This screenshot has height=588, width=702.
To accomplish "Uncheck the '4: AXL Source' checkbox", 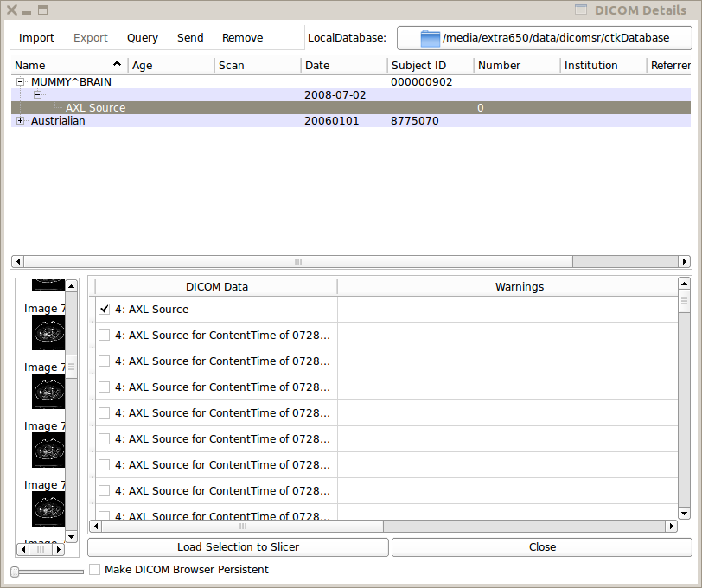I will coord(105,309).
